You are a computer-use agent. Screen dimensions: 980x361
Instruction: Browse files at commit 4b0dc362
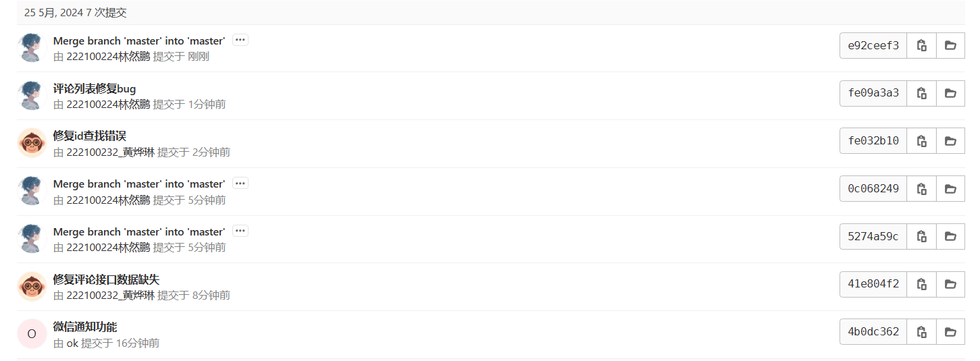950,332
